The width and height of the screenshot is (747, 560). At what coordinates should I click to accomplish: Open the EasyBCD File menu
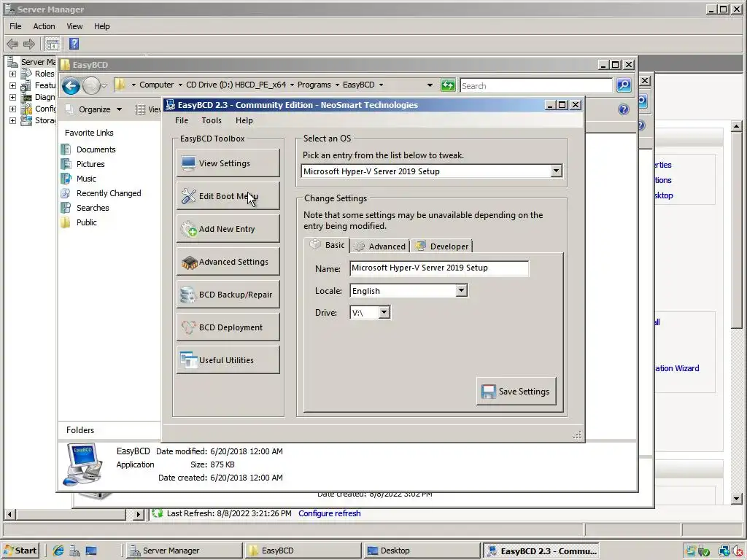point(182,120)
